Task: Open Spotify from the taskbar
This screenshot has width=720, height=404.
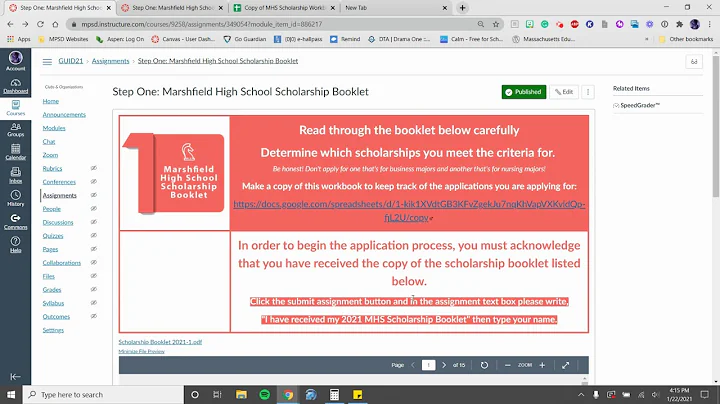Action: (264, 395)
